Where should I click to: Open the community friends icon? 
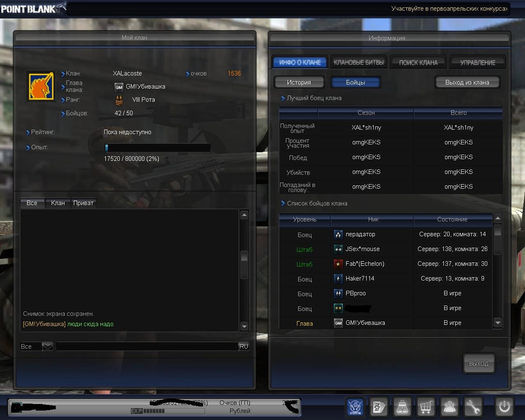pos(450,407)
